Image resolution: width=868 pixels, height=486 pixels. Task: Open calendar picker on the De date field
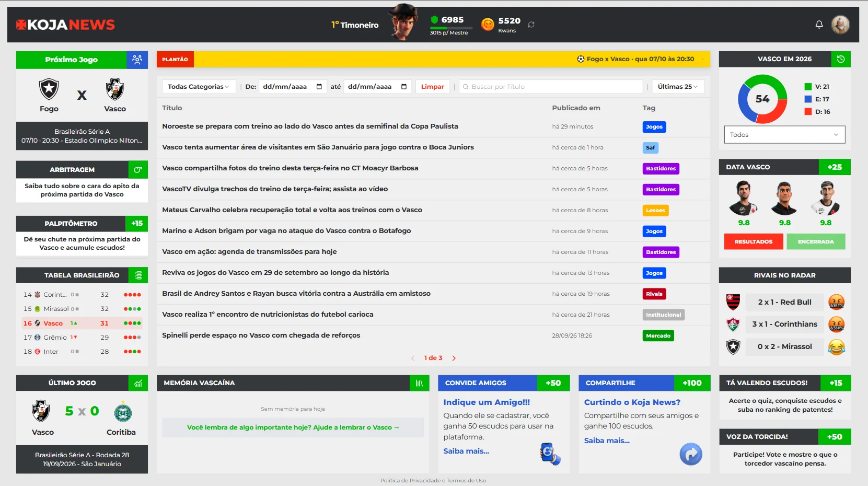[319, 87]
